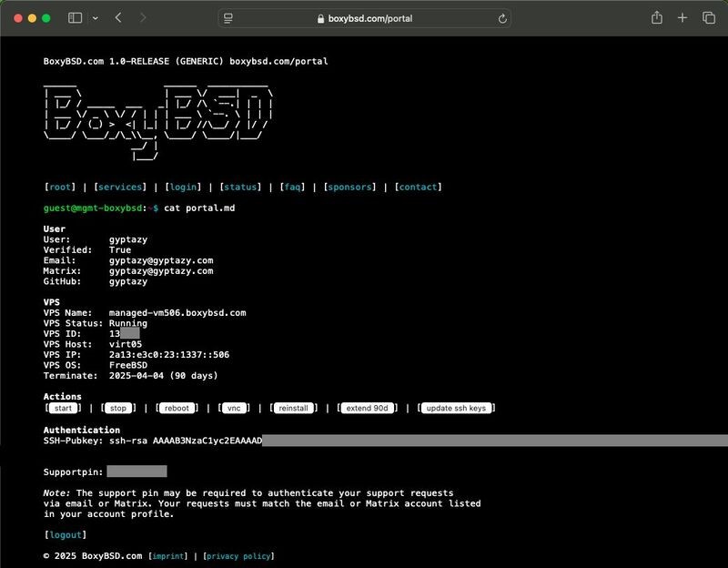The width and height of the screenshot is (728, 568).
Task: Log out of the portal
Action: (x=66, y=535)
